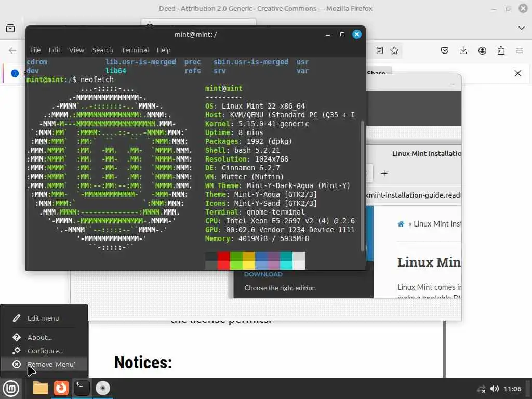Screen dimensions: 532x399
Task: Switch to Firefox from the taskbar icon
Action: pos(61,388)
